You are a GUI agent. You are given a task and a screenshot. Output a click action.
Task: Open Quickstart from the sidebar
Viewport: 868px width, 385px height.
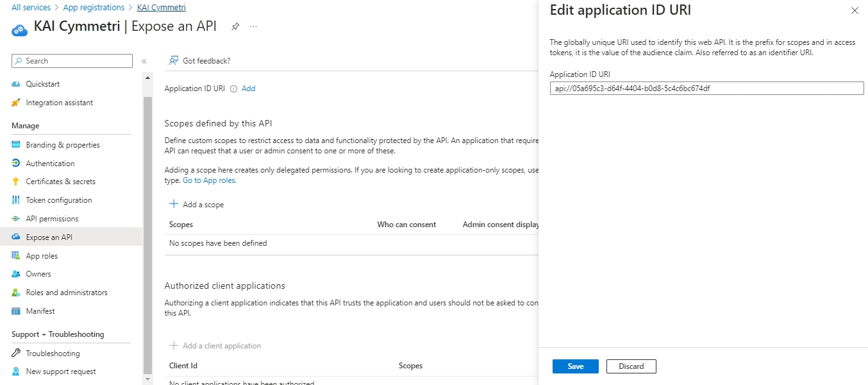42,84
